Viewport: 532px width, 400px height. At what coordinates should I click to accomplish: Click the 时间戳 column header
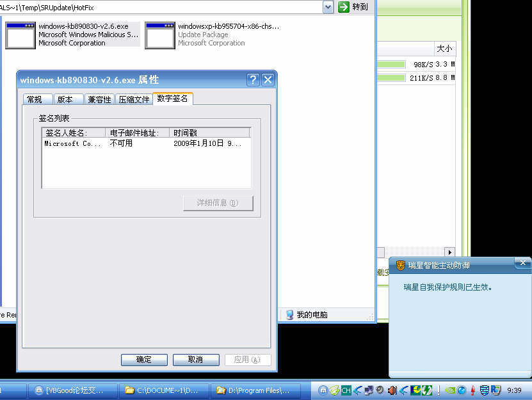pyautogui.click(x=209, y=132)
